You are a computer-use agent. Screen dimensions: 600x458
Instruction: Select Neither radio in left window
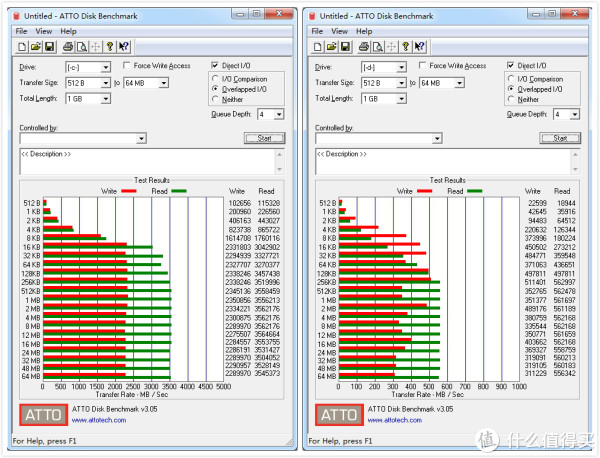215,99
